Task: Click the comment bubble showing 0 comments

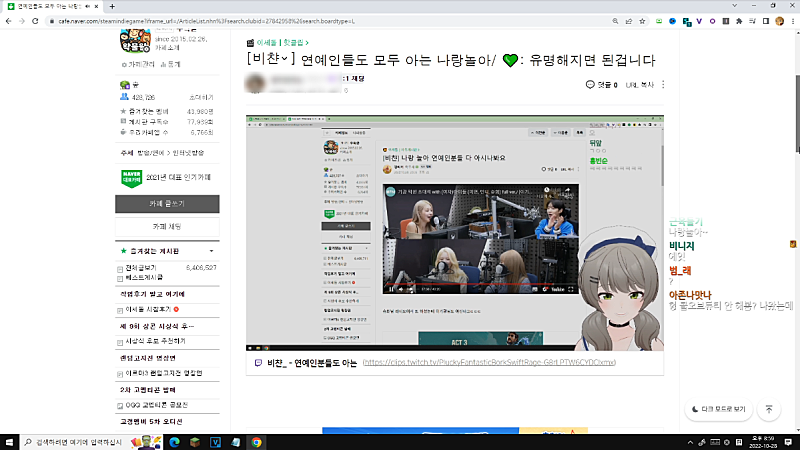Action: [x=602, y=85]
